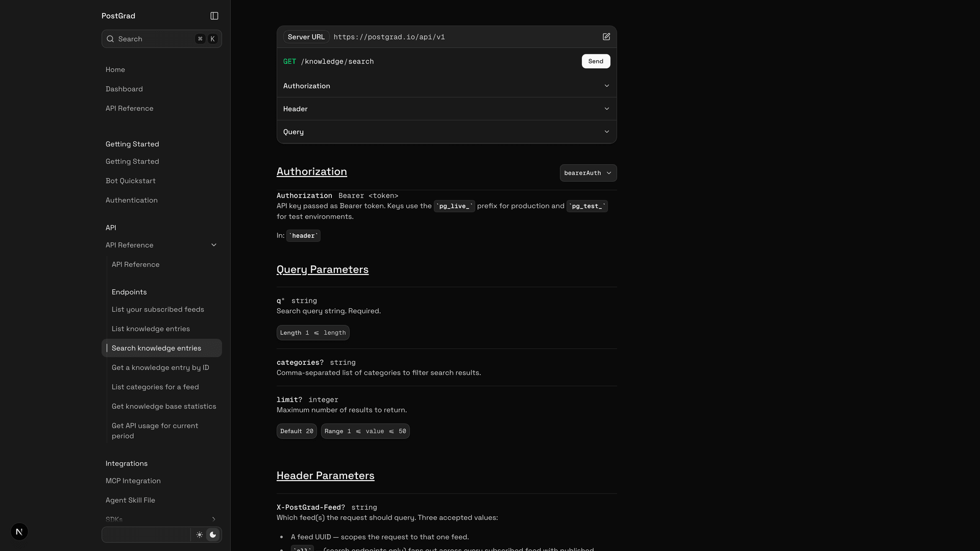Open the Getting Started page link

[132, 161]
